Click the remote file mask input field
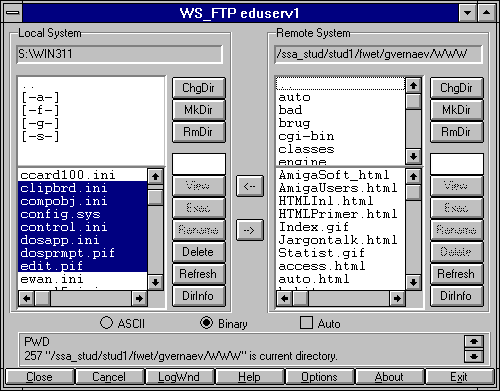 point(457,164)
